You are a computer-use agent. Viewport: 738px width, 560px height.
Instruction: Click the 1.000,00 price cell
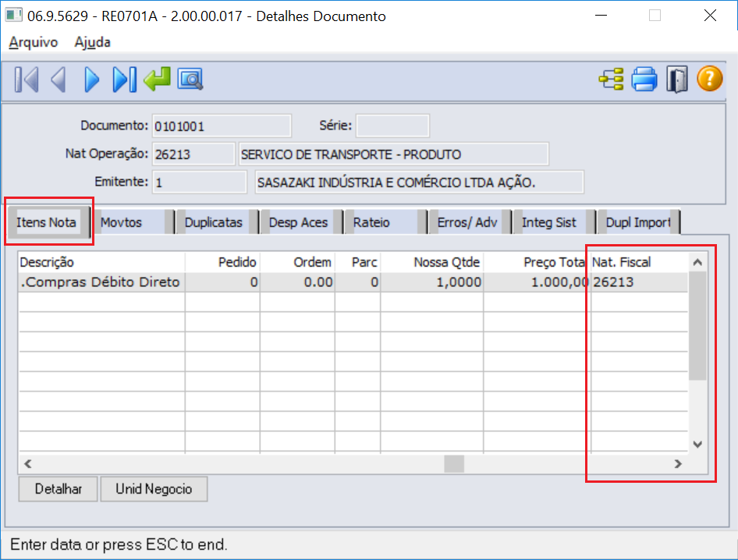click(x=536, y=282)
